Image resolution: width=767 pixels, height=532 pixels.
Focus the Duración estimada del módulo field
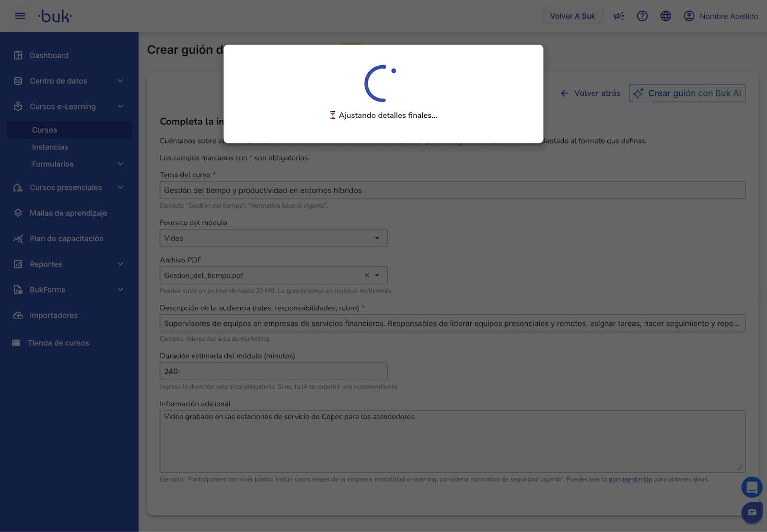(273, 371)
